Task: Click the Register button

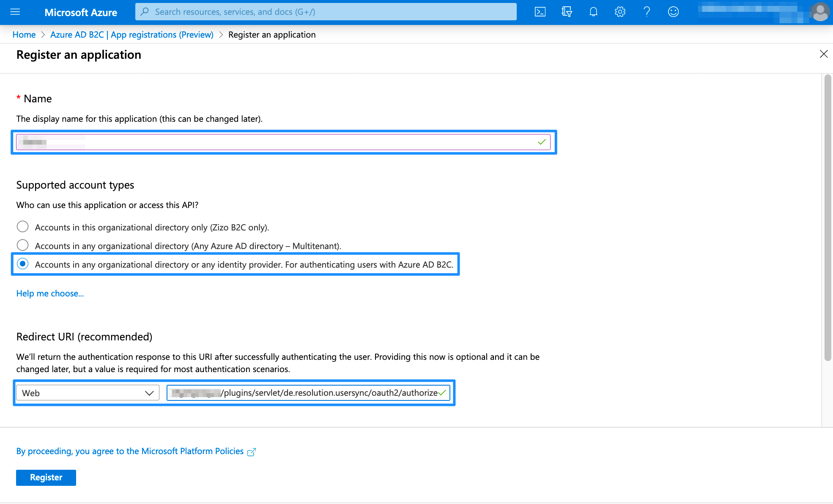Action: 46,477
